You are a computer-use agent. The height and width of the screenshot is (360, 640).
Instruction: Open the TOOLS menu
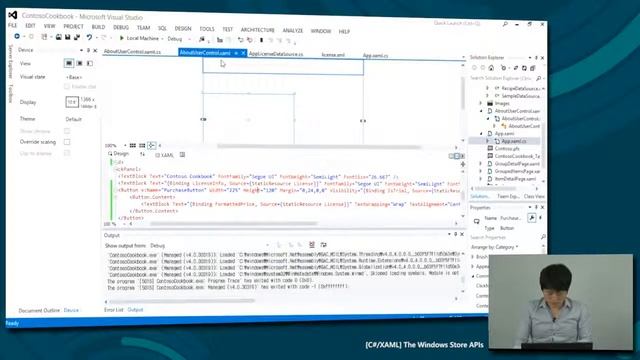[207, 29]
